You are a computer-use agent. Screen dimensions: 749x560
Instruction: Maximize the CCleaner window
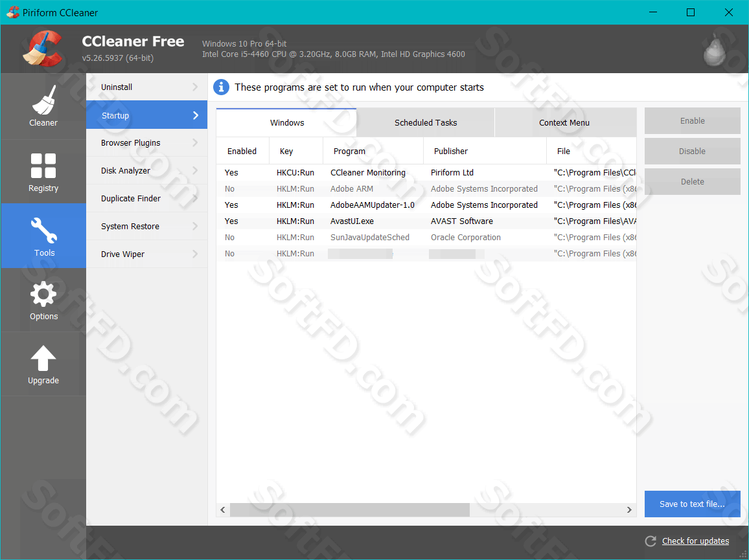691,12
